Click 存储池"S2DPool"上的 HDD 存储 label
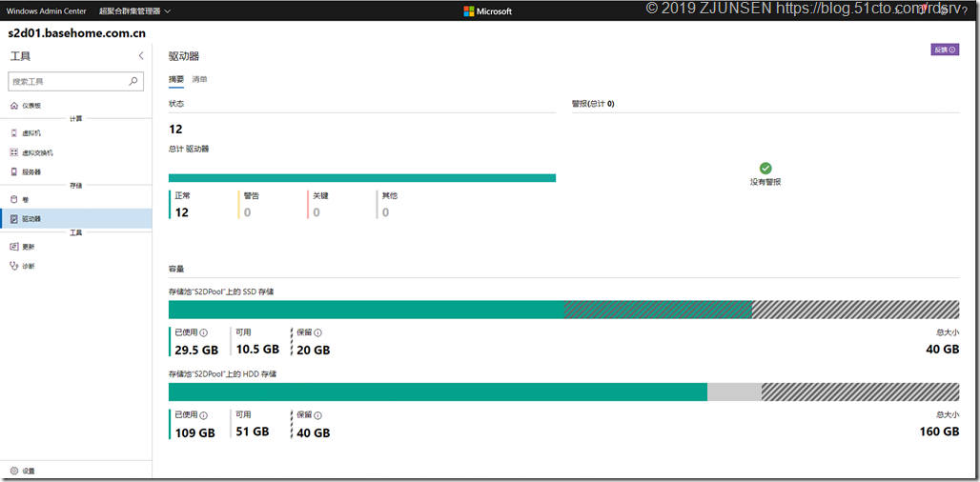 tap(223, 374)
